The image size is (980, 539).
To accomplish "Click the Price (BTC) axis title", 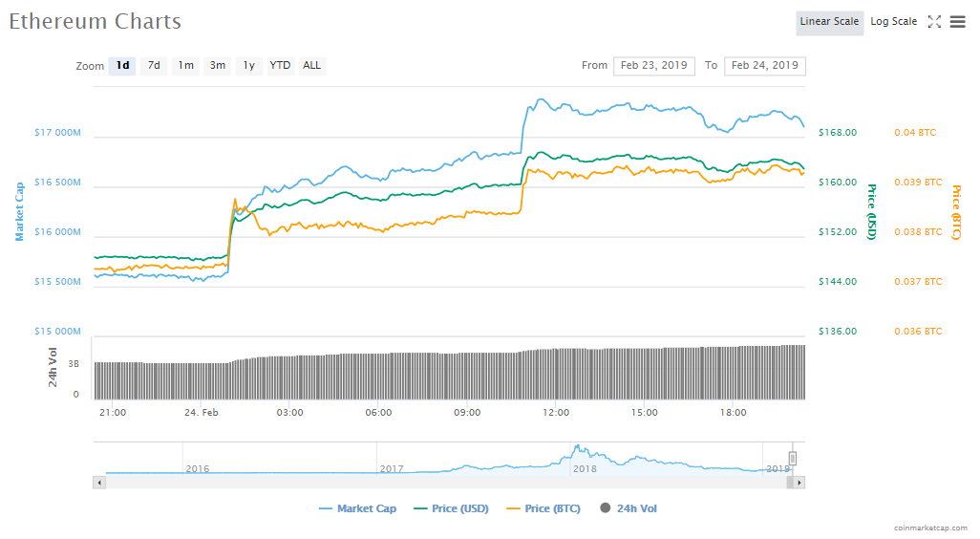I will [955, 211].
